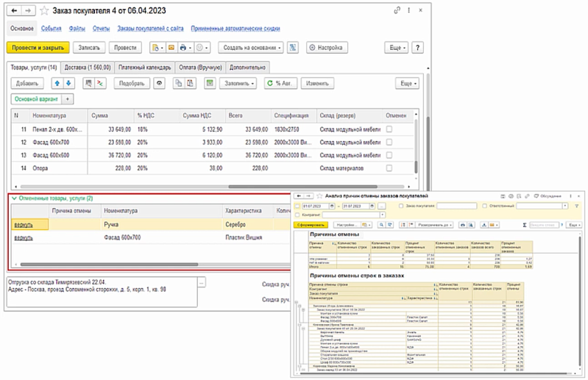Click the Сформировать button in the report window
The height and width of the screenshot is (380, 588).
[311, 225]
